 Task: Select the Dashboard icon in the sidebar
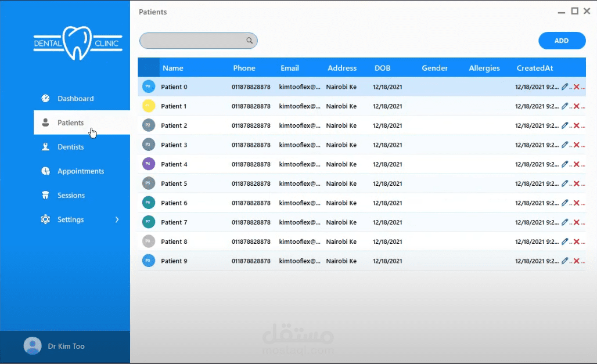tap(45, 98)
